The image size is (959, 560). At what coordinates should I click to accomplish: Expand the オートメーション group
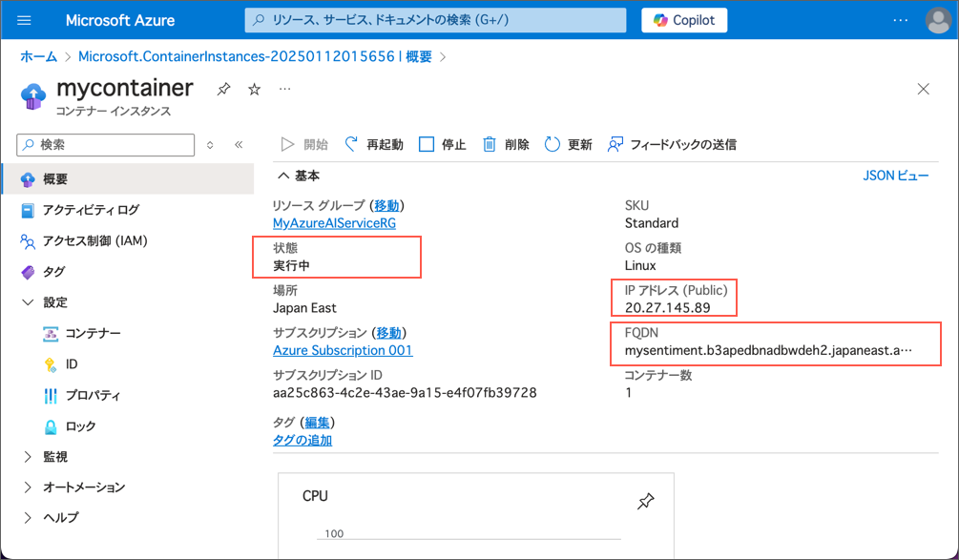[28, 487]
